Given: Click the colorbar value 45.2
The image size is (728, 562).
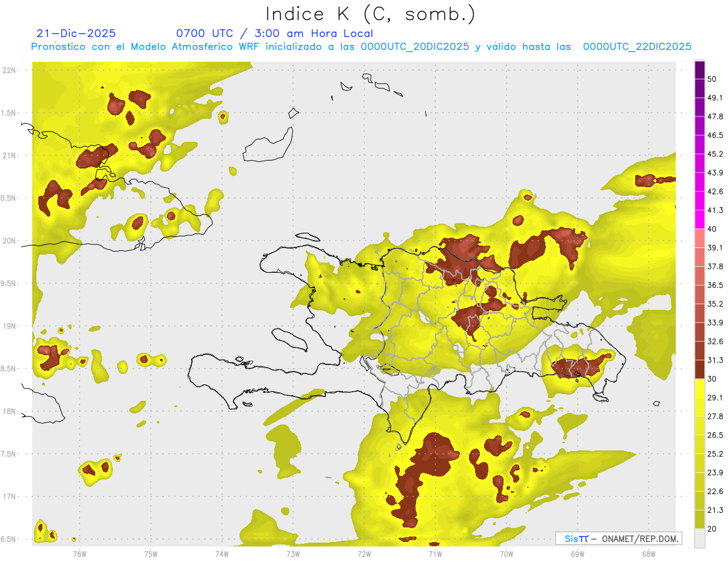Looking at the screenshot, I should (x=715, y=154).
